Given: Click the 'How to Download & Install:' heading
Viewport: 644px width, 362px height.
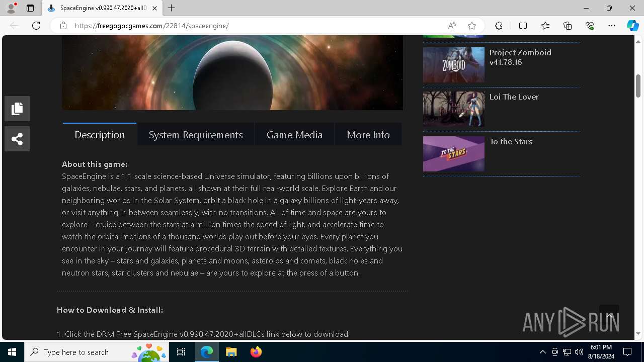Looking at the screenshot, I should pyautogui.click(x=110, y=310).
